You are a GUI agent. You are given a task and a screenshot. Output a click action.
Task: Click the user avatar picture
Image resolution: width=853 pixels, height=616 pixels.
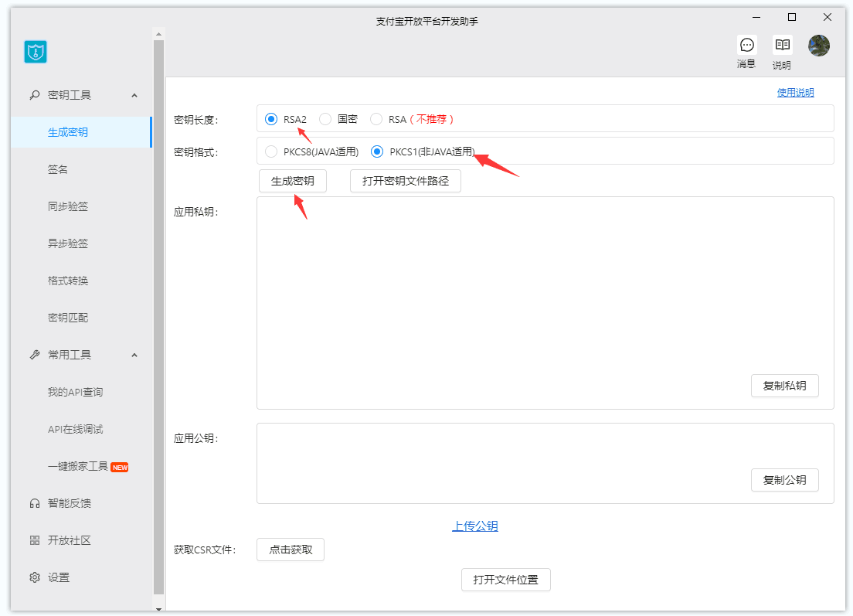coord(819,46)
